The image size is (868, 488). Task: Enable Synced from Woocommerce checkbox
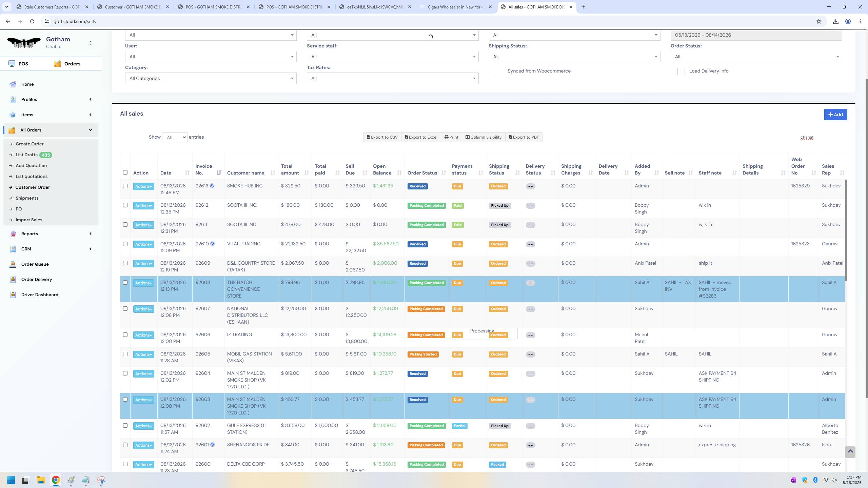tap(499, 71)
